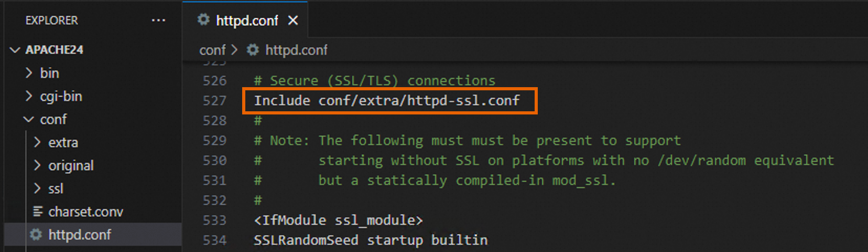Screen dimensions: 868x252
Task: Expand the bin folder
Action: click(x=29, y=73)
